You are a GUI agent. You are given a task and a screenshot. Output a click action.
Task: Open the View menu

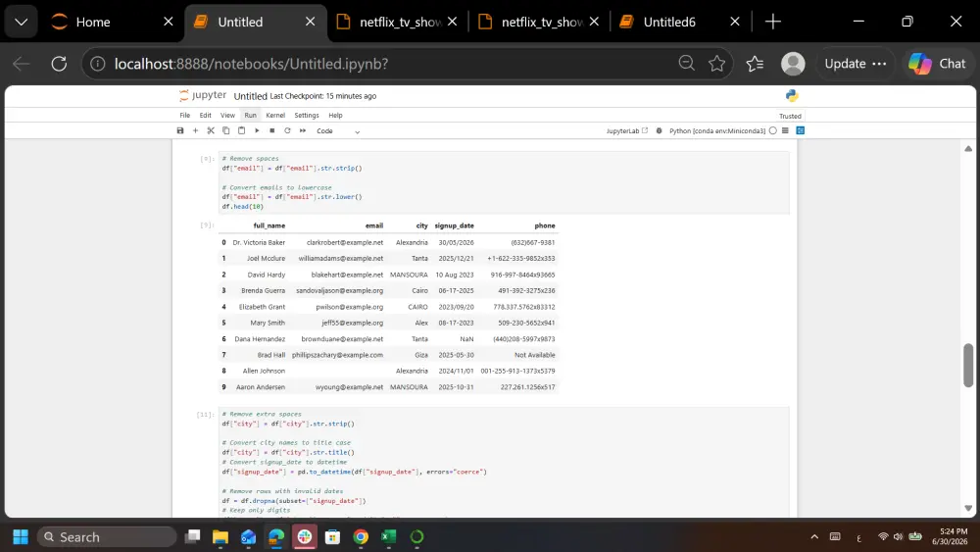tap(227, 116)
